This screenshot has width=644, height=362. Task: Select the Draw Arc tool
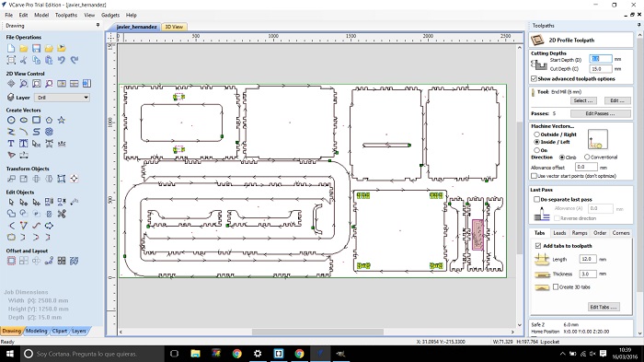pos(24,132)
